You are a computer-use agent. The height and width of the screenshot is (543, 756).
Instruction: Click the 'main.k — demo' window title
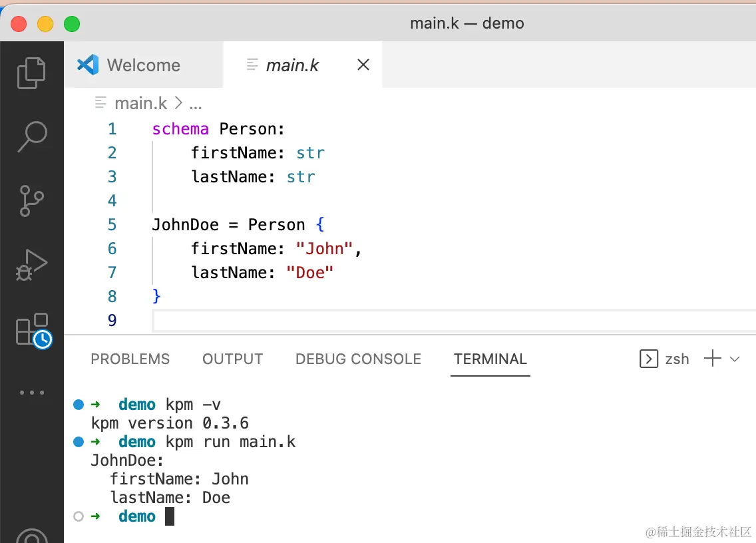pos(467,23)
